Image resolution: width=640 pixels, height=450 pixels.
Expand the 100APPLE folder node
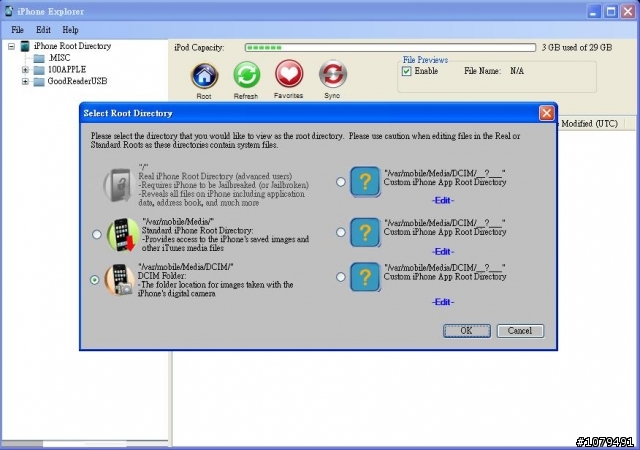[25, 70]
